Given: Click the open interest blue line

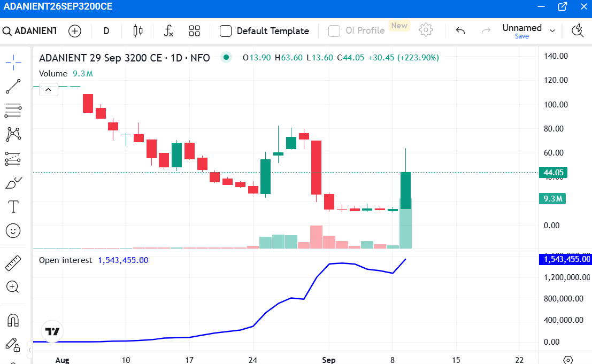Looking at the screenshot, I should point(317,277).
